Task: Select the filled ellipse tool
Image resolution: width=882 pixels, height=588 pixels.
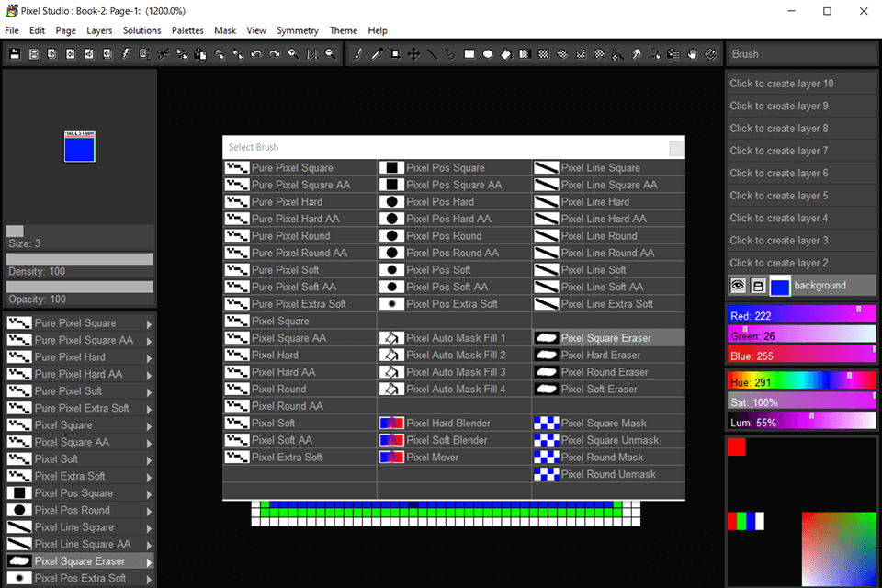Action: pos(488,54)
